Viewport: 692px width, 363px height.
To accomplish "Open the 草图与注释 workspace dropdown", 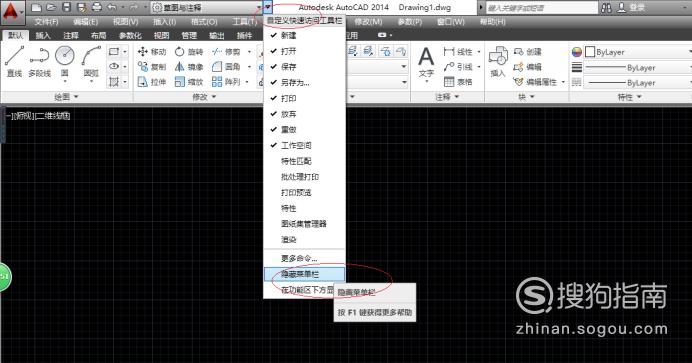I will point(206,7).
